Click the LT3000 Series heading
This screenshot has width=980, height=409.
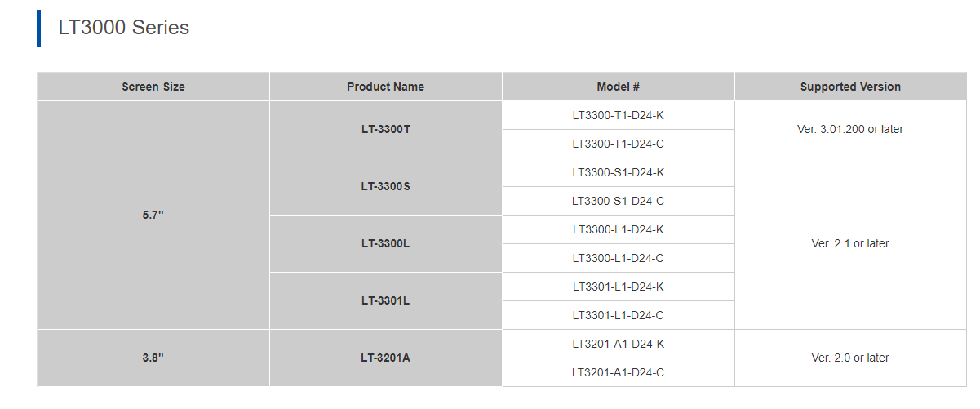124,28
